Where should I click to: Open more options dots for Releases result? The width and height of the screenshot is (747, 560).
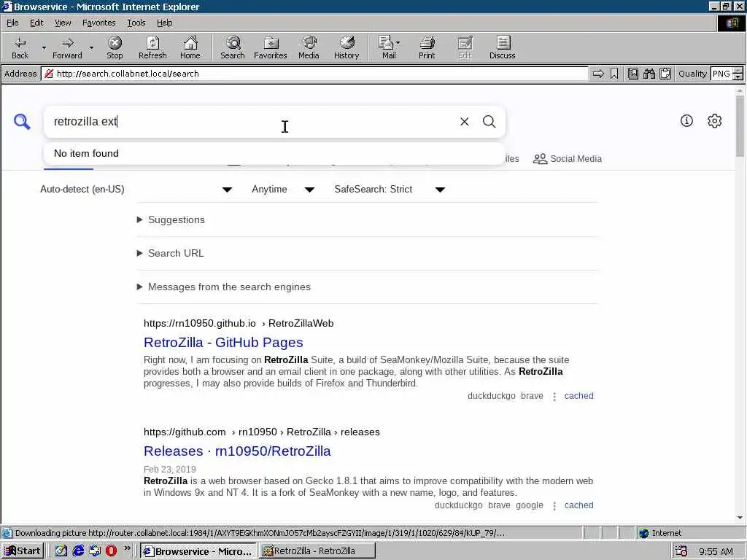pos(554,506)
